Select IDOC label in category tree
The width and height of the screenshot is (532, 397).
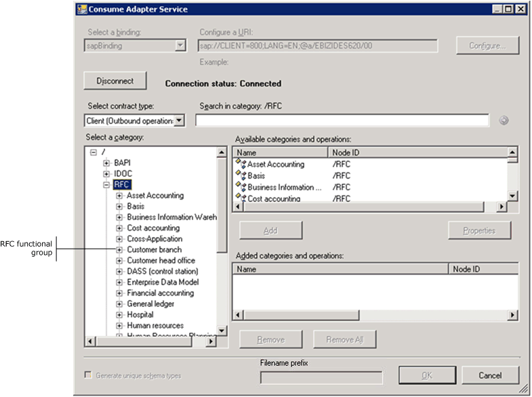pos(123,174)
